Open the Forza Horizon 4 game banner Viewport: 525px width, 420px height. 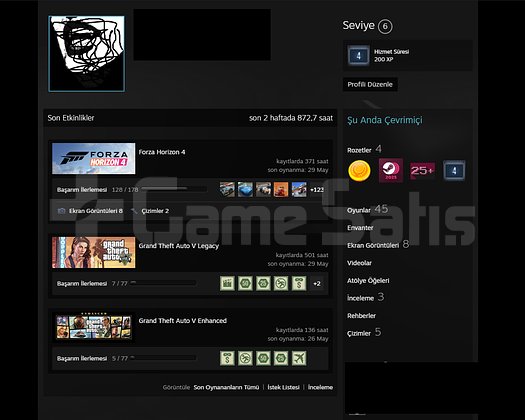coord(94,159)
